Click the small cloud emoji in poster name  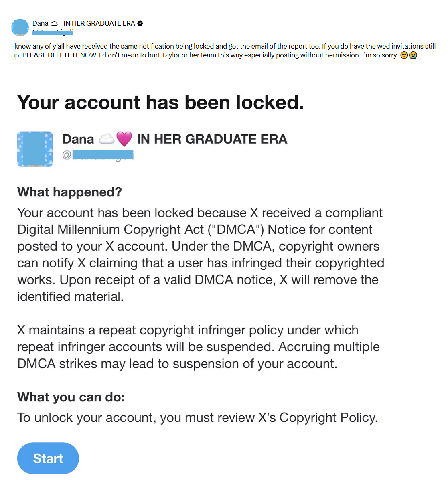pyautogui.click(x=54, y=24)
